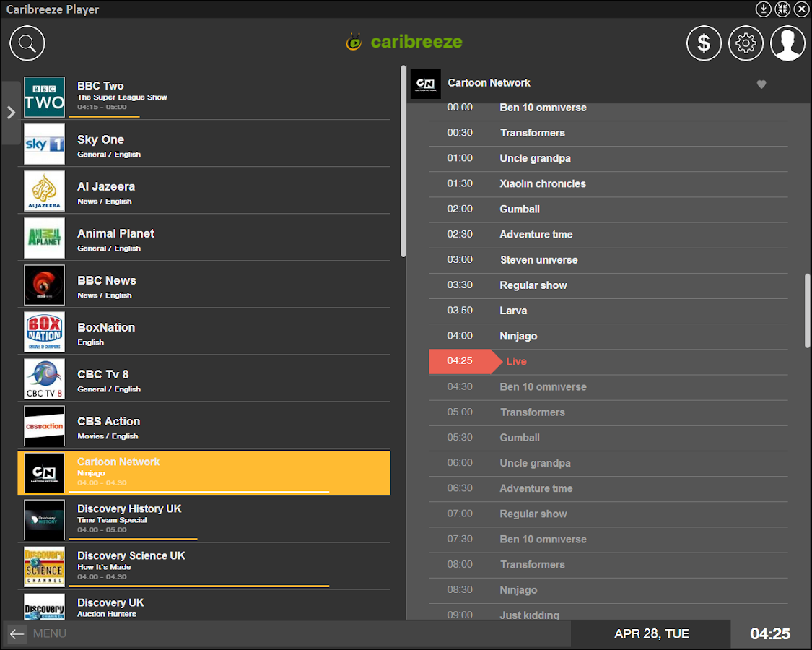Select the 02:30 Adventure time entry
This screenshot has height=650, width=812.
tap(608, 235)
